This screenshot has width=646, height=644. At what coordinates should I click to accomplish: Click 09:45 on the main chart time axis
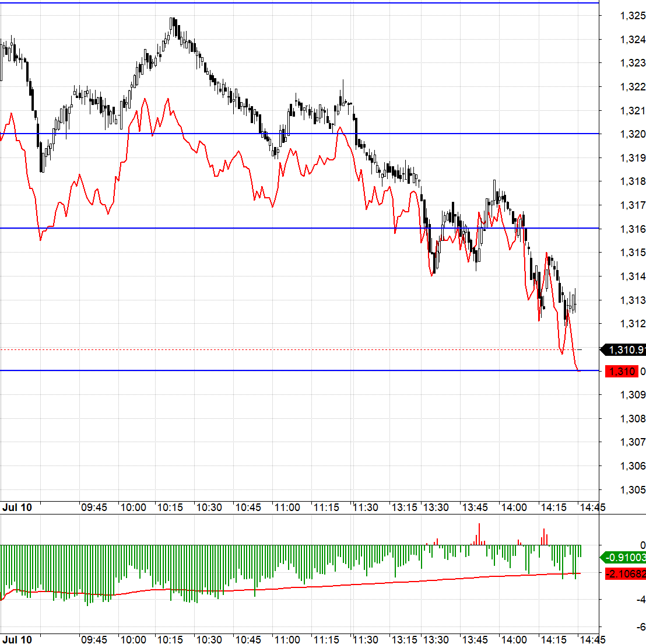[94, 508]
